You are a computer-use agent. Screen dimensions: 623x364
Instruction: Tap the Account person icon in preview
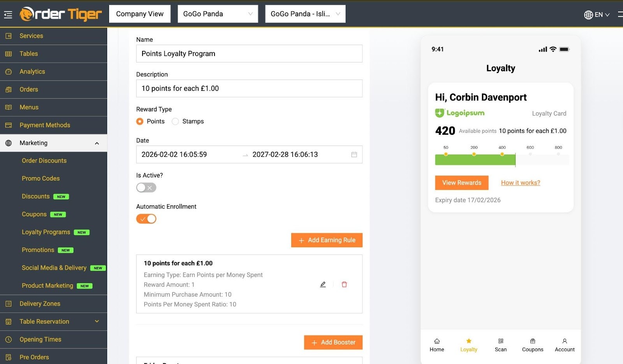coord(565,341)
